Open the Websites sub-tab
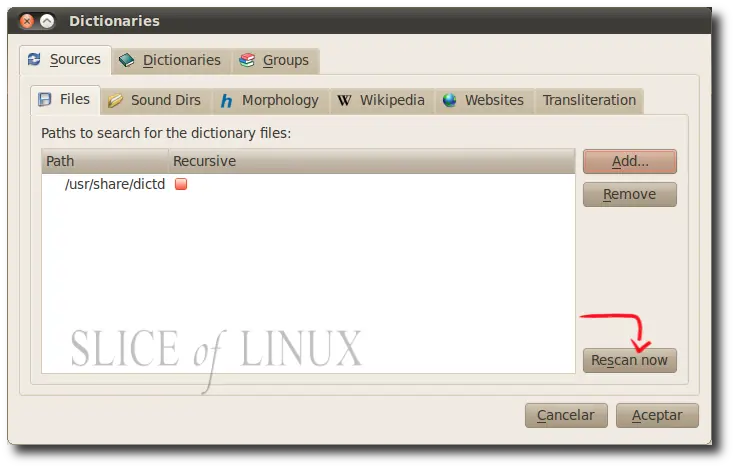The height and width of the screenshot is (468, 735). [x=484, y=100]
